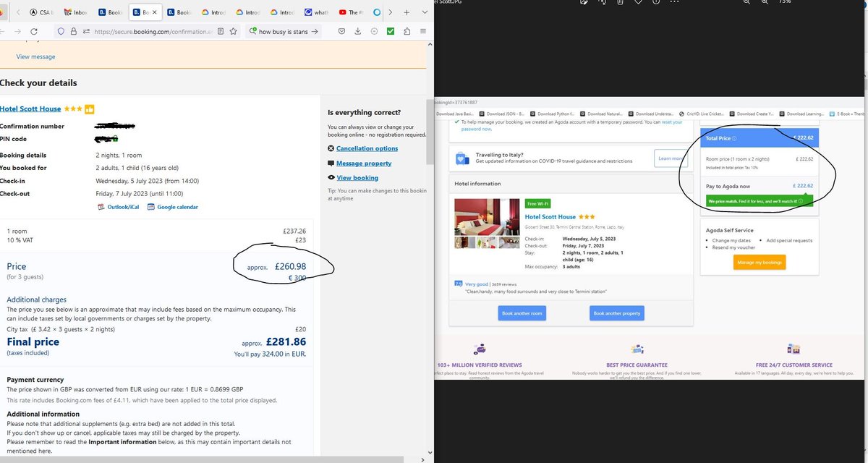Click Change my dates in Agoda Self Service
868x463 pixels.
731,240
